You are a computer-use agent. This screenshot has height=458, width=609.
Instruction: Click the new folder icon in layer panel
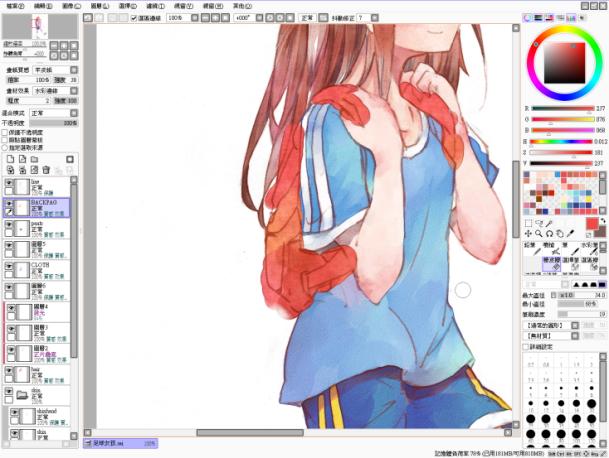[x=34, y=159]
